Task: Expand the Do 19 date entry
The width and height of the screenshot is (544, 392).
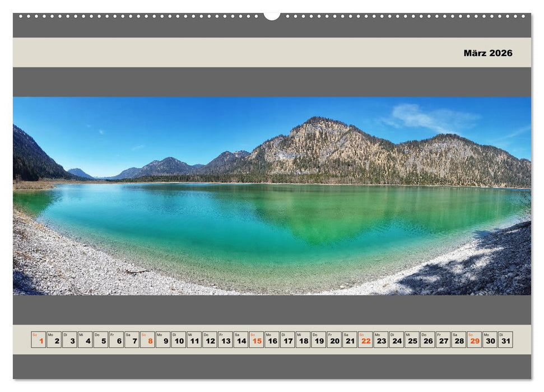Action: [318, 337]
